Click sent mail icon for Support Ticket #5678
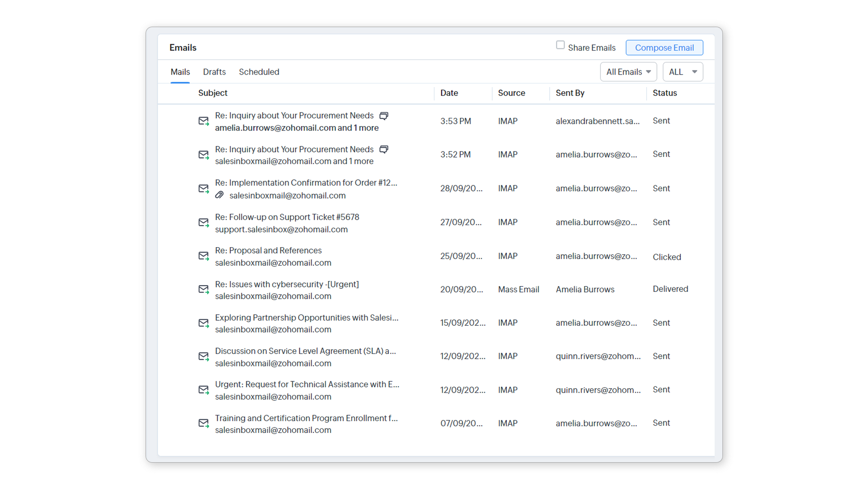Screen dimensions: 868x488 click(203, 222)
